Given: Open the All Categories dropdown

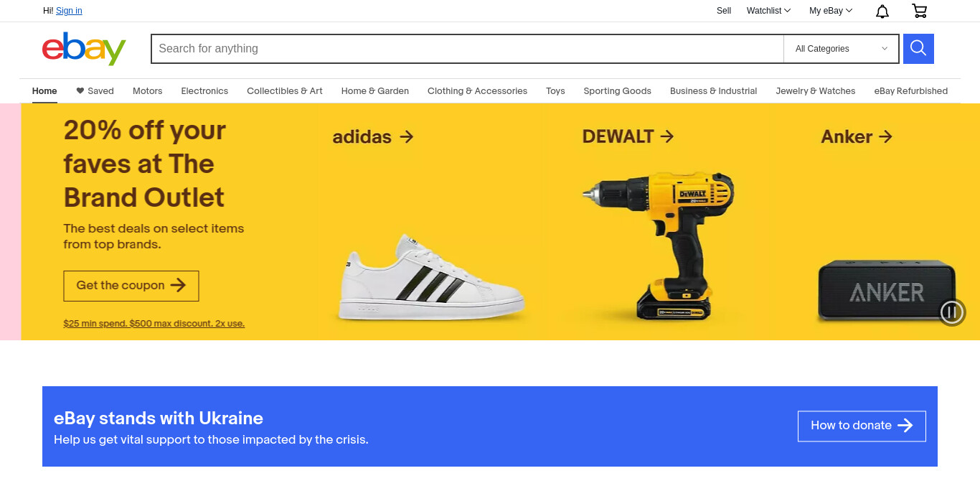Looking at the screenshot, I should tap(841, 49).
